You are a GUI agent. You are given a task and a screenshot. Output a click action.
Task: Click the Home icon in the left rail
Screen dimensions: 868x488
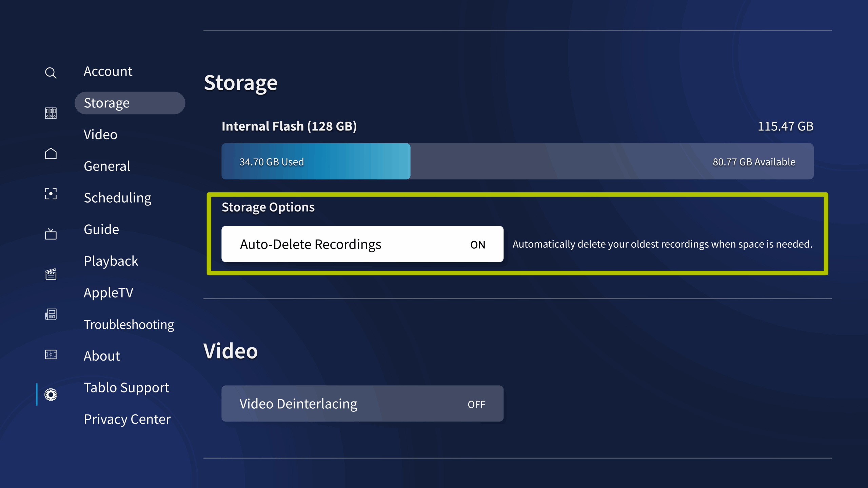(51, 153)
